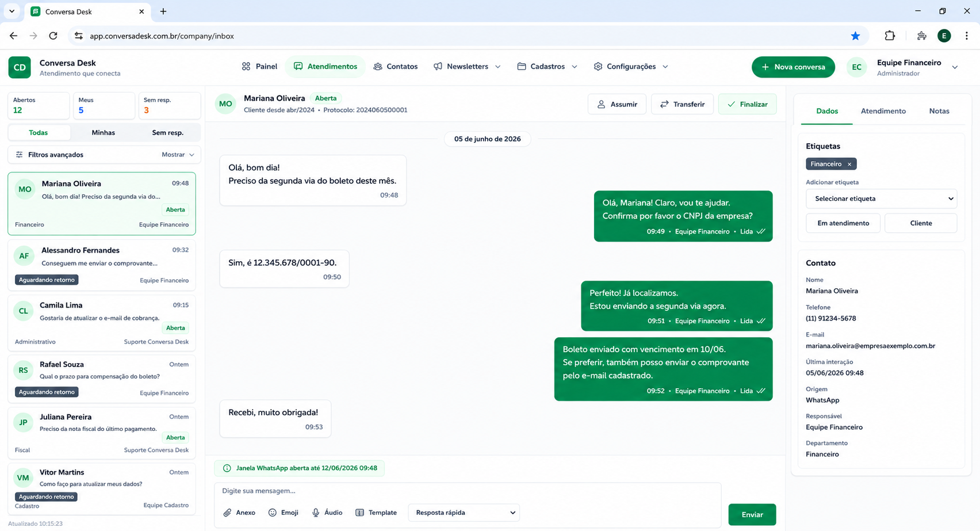This screenshot has width=980, height=531.
Task: Open Vitor Martins conversation
Action: point(102,489)
